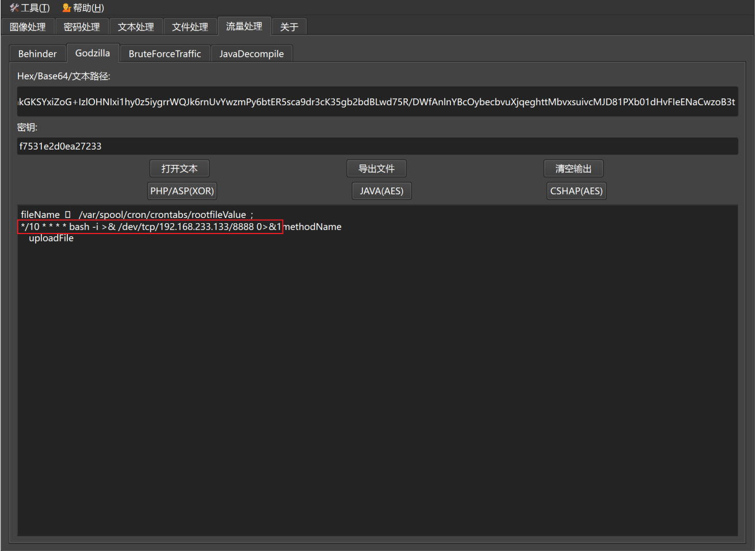Click the help person icon beside 帮助
756x551 pixels.
coord(67,7)
